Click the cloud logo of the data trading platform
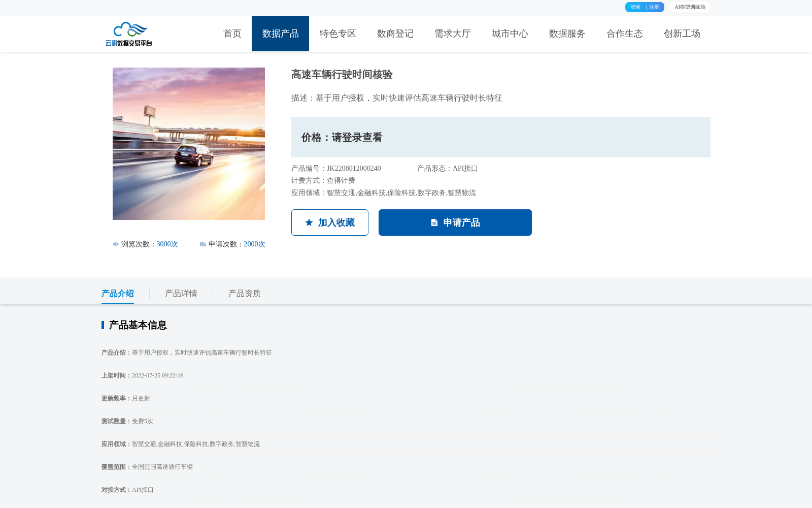 click(129, 34)
